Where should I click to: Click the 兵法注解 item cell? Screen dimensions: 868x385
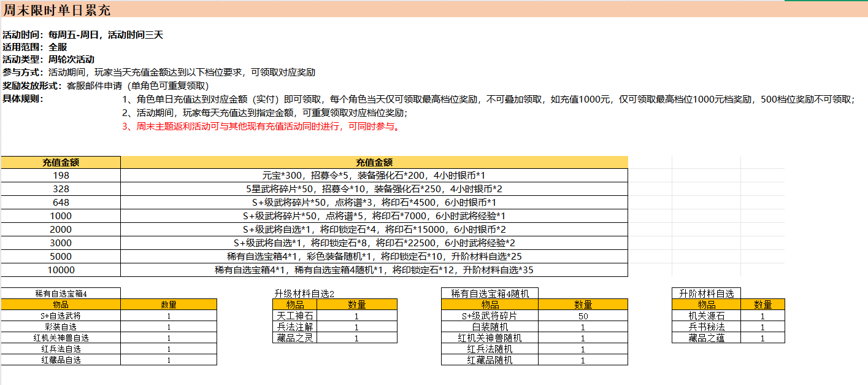tap(295, 327)
